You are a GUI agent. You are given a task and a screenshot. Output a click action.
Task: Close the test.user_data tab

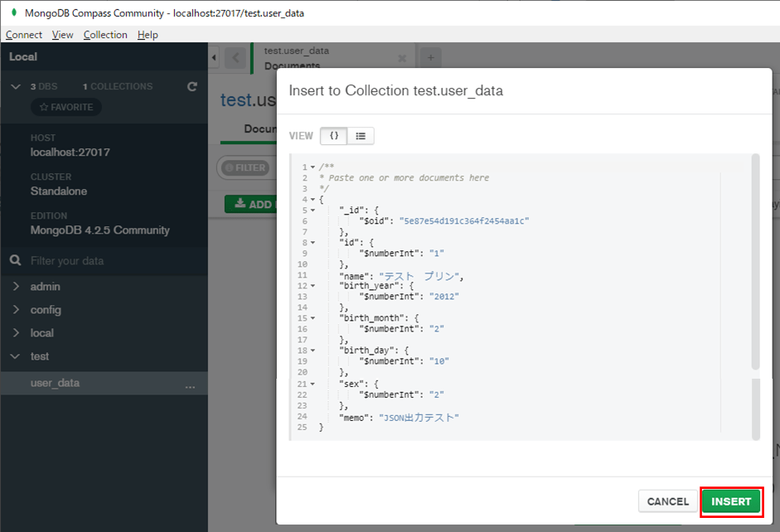[x=403, y=57]
